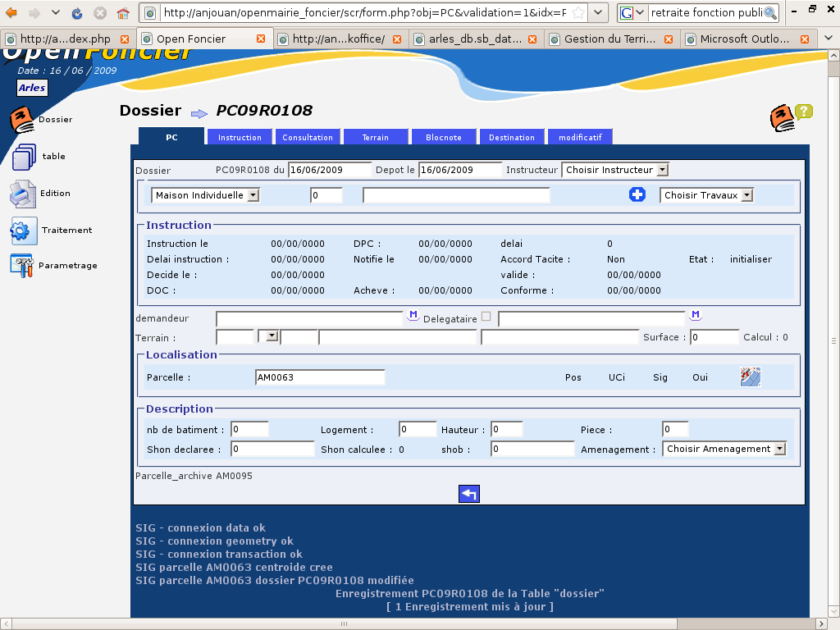Select the PC tab
The image size is (840, 630).
tap(171, 137)
